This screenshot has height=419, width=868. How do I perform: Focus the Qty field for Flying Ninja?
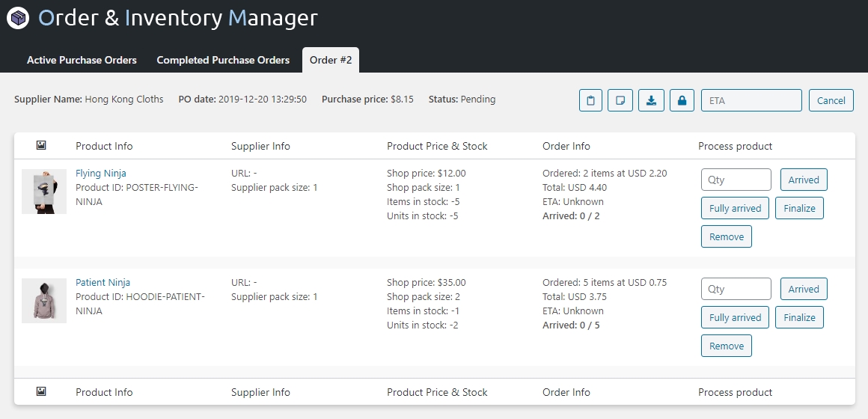coord(736,180)
